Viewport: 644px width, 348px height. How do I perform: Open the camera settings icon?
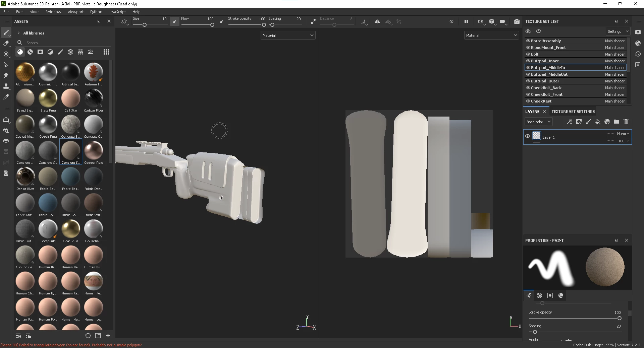pyautogui.click(x=502, y=21)
